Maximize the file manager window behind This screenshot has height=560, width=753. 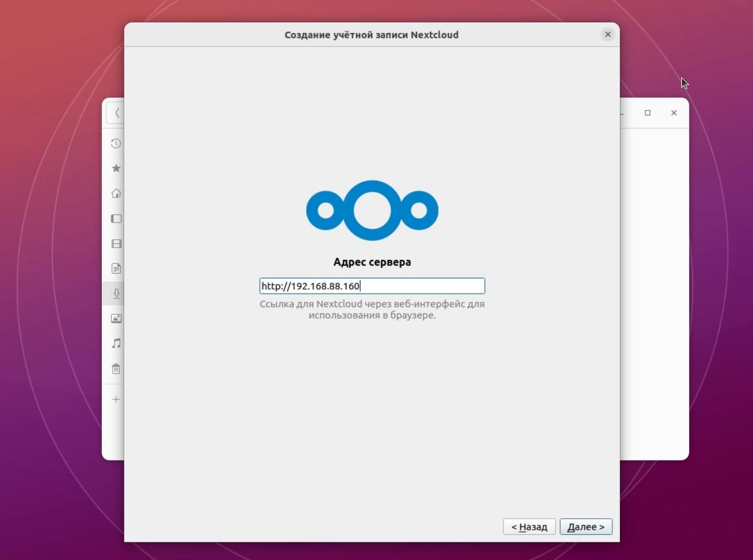[647, 113]
